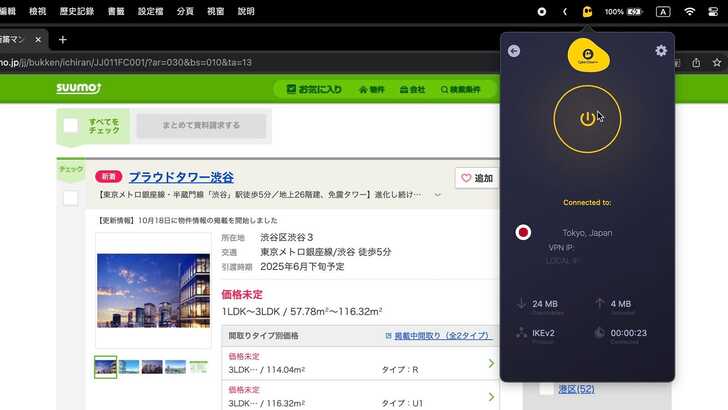
Task: Click the back arrow in VPN panel
Action: 514,51
